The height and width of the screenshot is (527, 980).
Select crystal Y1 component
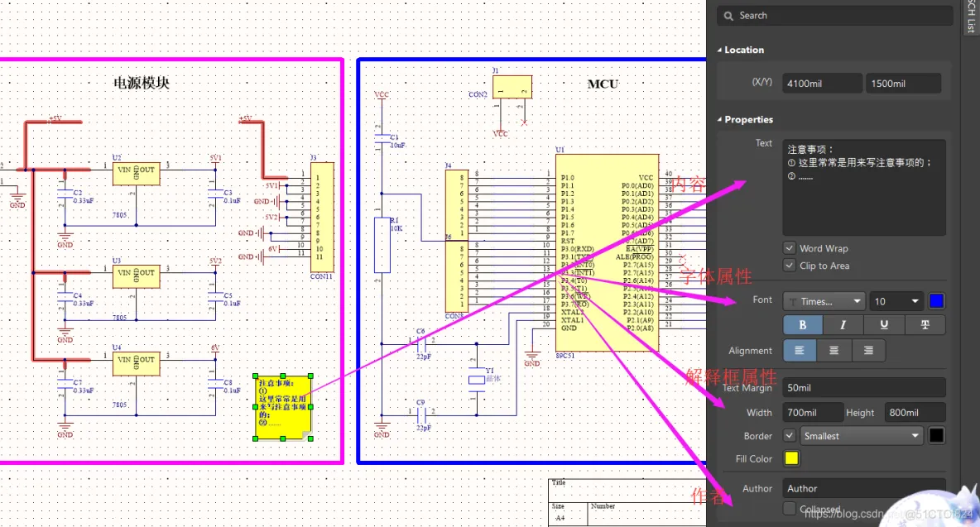477,379
